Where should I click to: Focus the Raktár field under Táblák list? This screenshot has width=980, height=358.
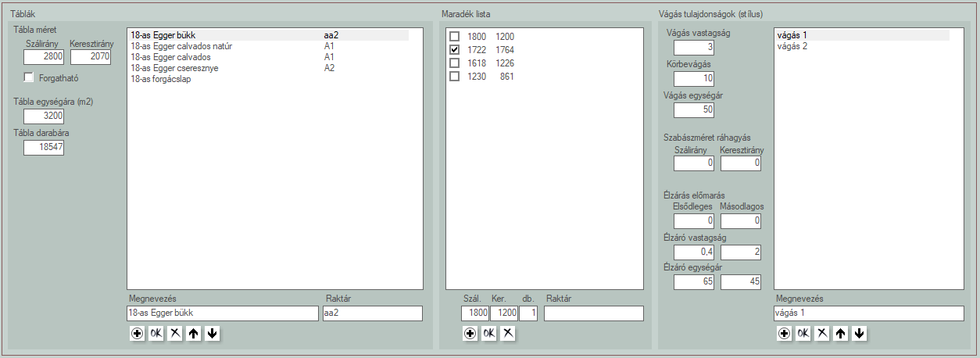(372, 313)
